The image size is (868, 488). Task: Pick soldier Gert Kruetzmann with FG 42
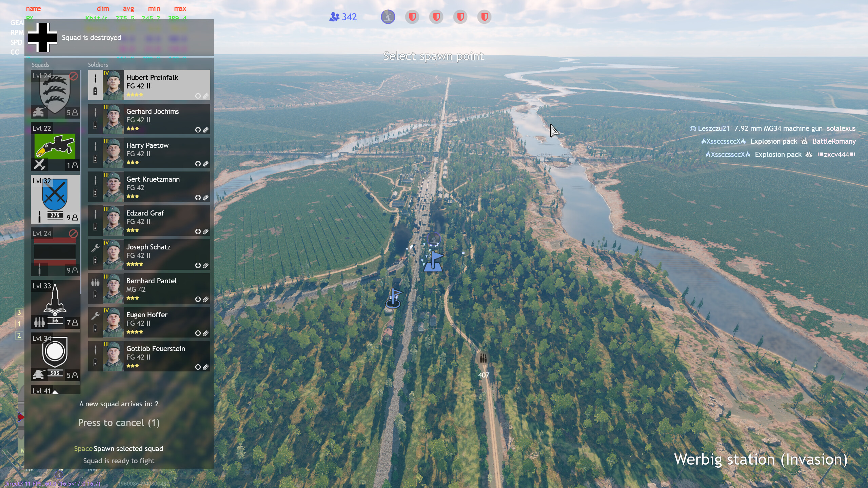point(149,187)
